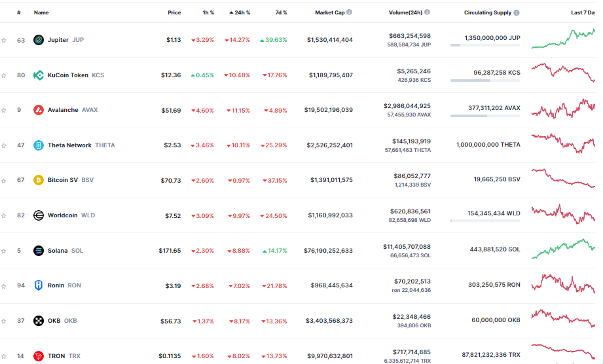Viewport: 603px width, 364px height.
Task: Open the Market Cap info icon
Action: [349, 12]
